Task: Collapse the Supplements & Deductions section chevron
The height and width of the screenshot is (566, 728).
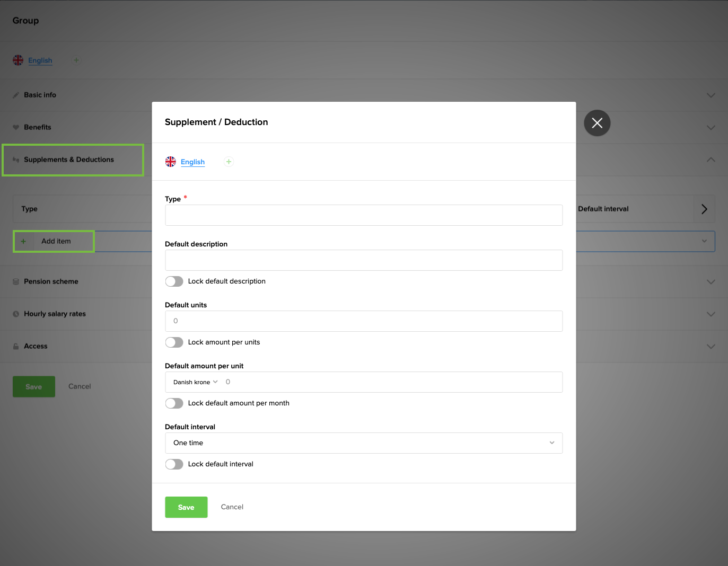Action: (x=711, y=160)
